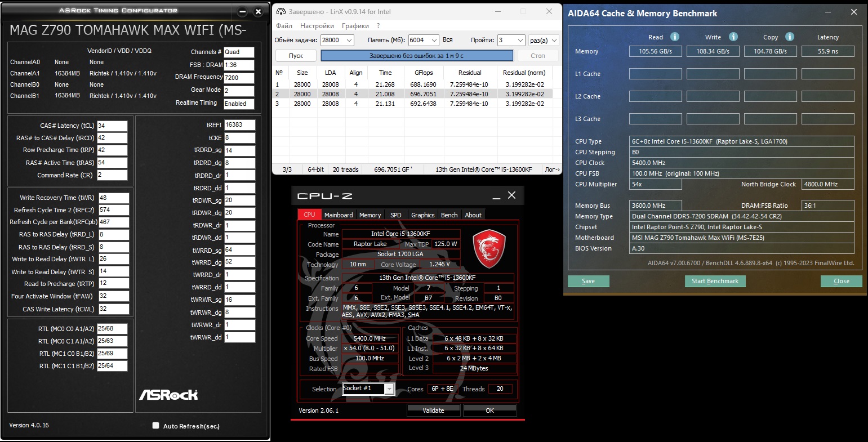
Task: Click the Time column header in LinX
Action: point(385,73)
